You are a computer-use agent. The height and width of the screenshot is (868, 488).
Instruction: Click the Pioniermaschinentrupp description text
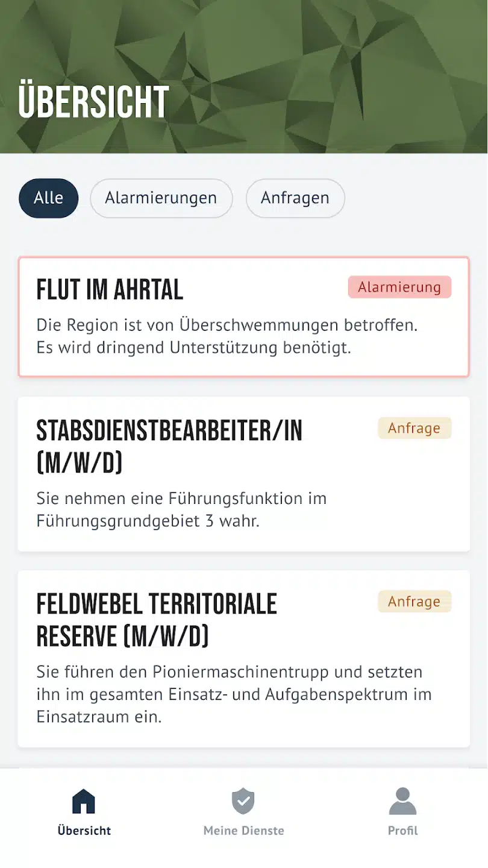point(234,694)
